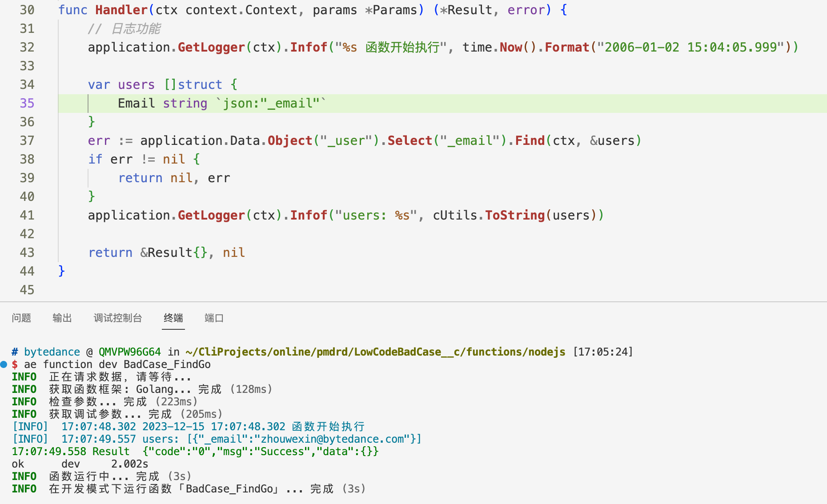The image size is (827, 504).
Task: Switch to the 问题 panel tab
Action: point(21,318)
